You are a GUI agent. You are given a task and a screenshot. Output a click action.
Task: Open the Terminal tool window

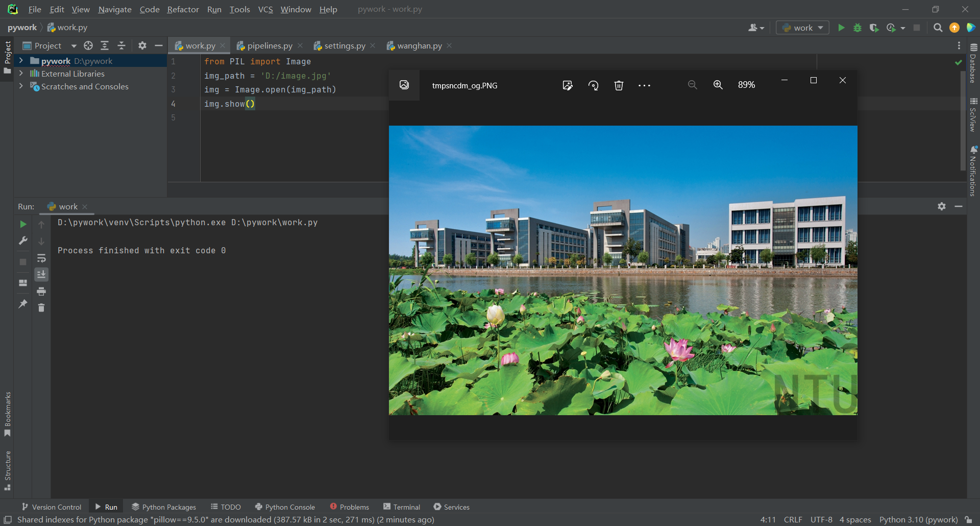[x=402, y=507]
